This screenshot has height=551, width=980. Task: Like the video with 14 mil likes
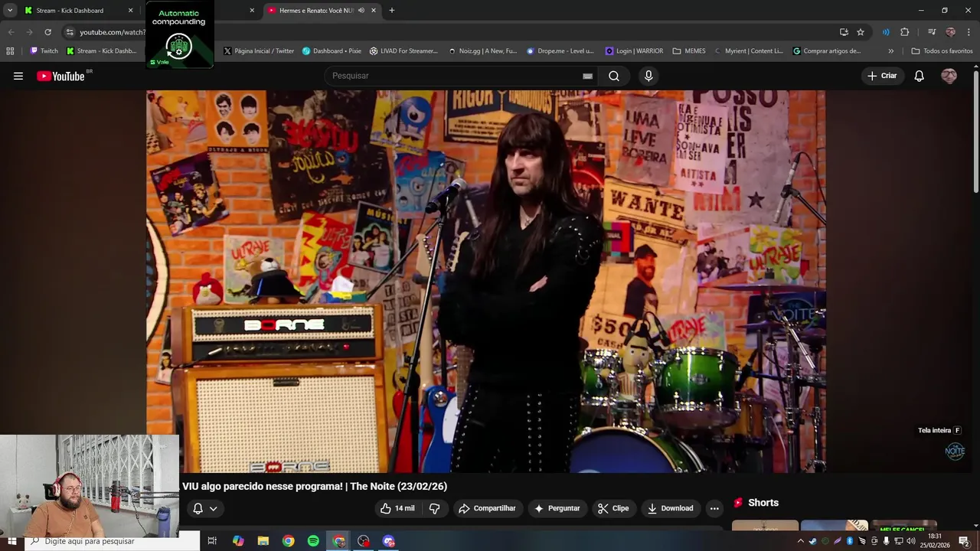[x=397, y=508]
